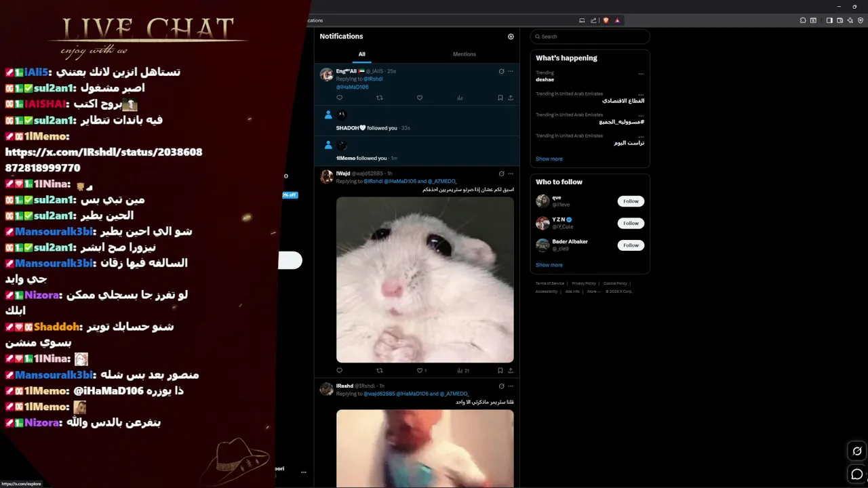Open Grok floating button
The height and width of the screenshot is (488, 868).
[857, 451]
